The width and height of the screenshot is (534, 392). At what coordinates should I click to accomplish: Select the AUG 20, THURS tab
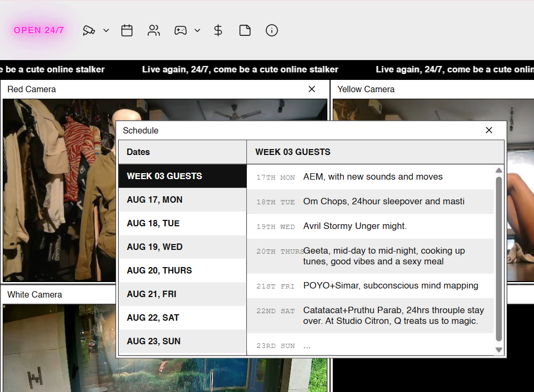click(182, 270)
